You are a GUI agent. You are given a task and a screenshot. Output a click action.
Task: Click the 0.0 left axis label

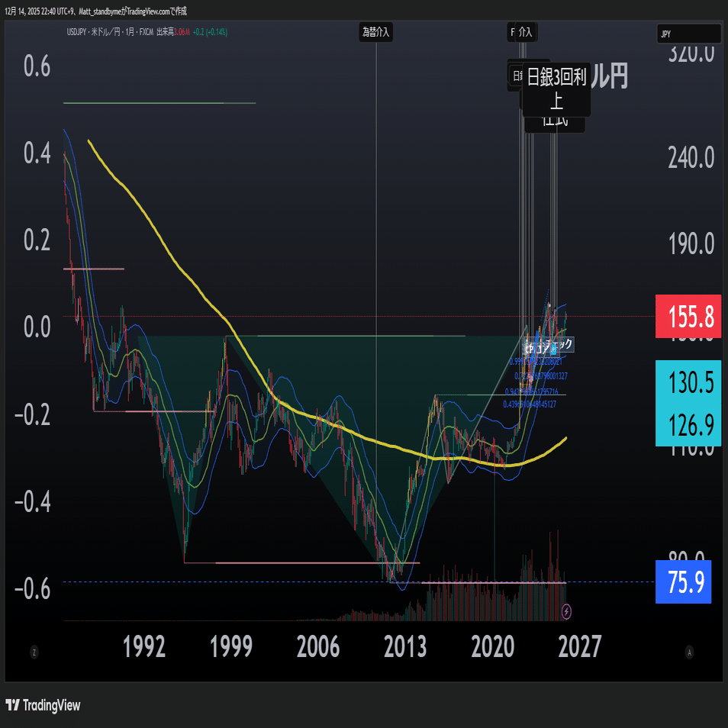point(37,327)
